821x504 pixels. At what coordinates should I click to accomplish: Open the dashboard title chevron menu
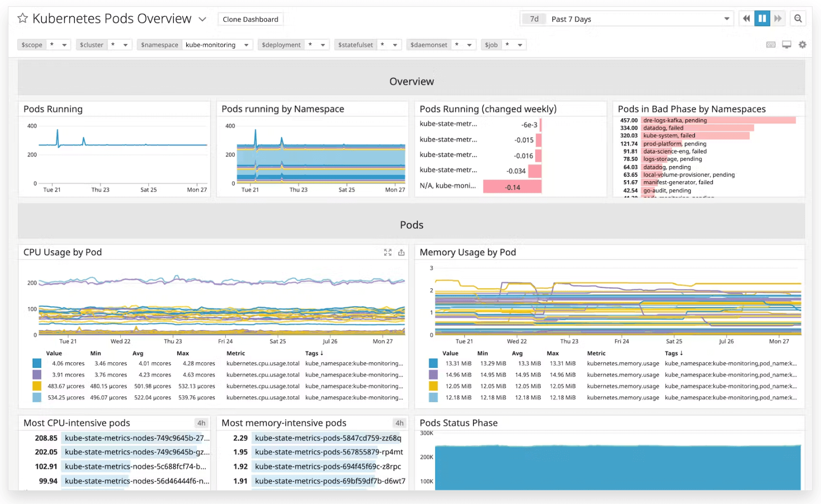202,20
